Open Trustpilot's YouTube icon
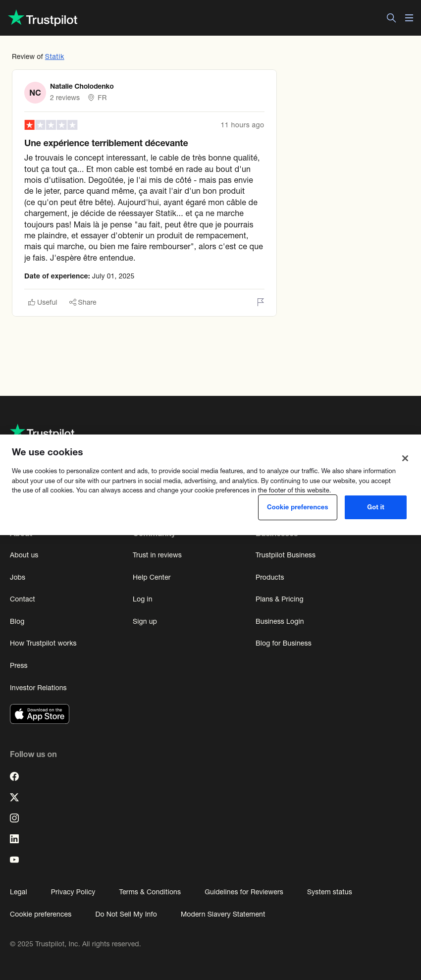Screen dimensions: 421x980 click(14, 860)
